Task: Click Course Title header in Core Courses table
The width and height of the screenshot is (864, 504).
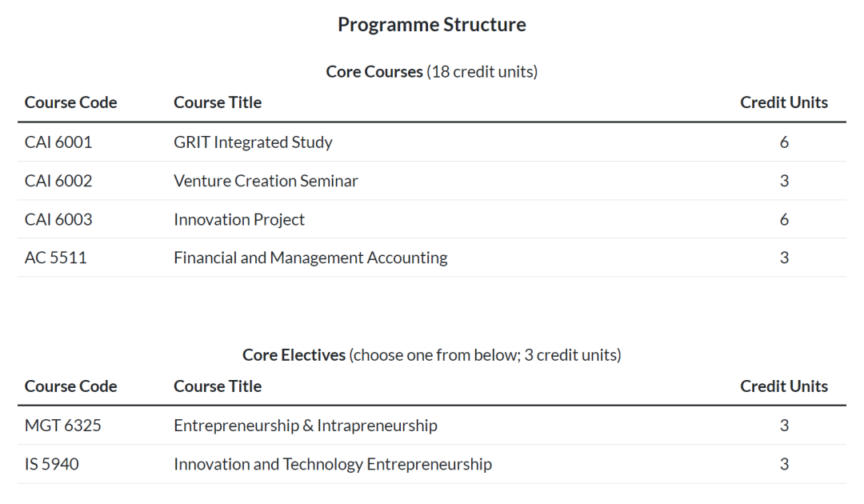Action: [x=218, y=102]
